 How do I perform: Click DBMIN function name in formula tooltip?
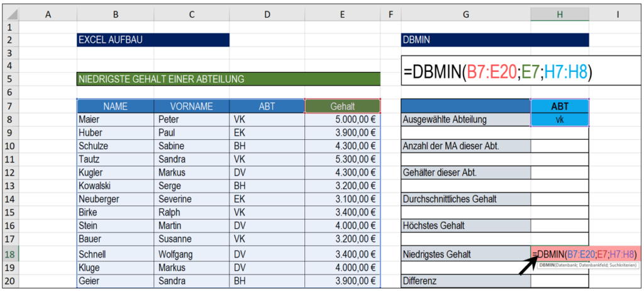[x=547, y=265]
